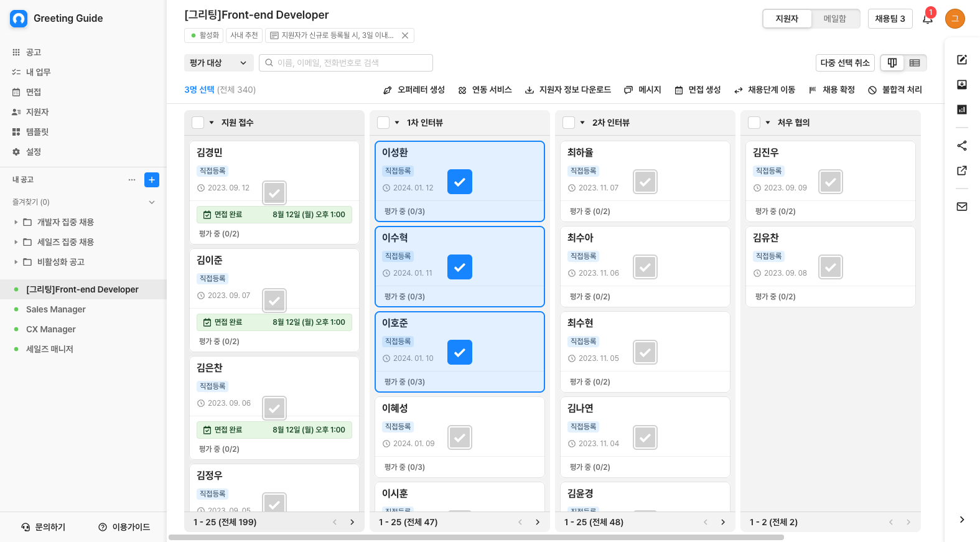
Task: Open the 평가 대상 filter dropdown
Action: (x=218, y=63)
